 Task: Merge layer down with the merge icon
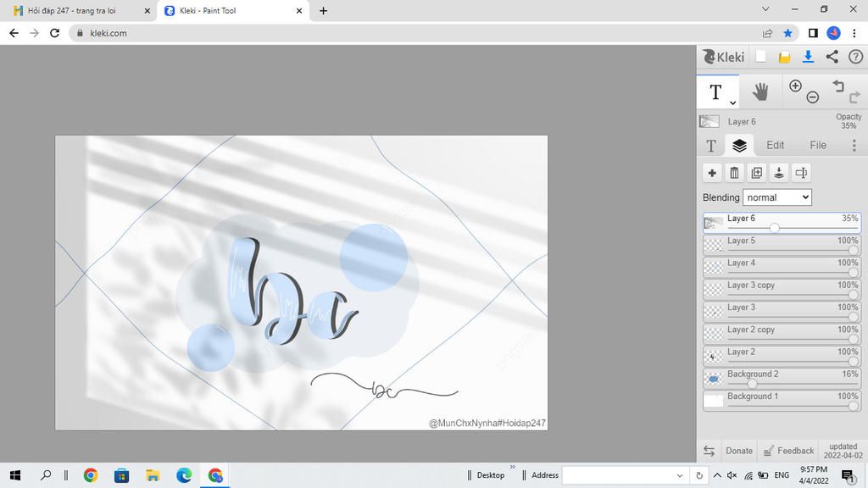[779, 173]
